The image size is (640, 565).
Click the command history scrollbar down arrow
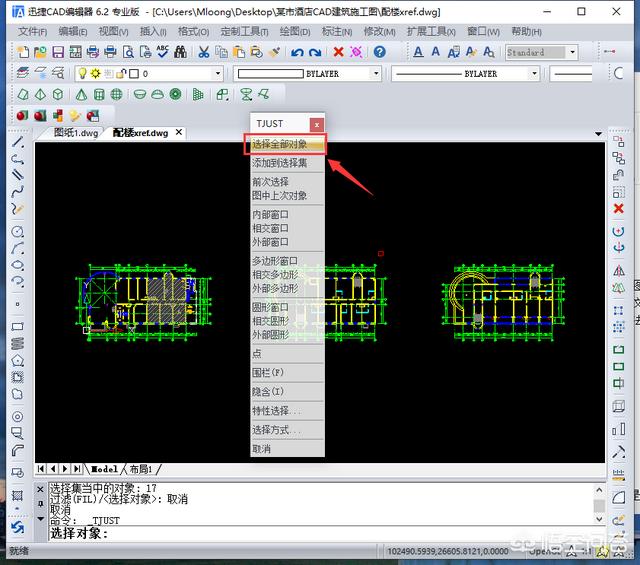[x=599, y=519]
